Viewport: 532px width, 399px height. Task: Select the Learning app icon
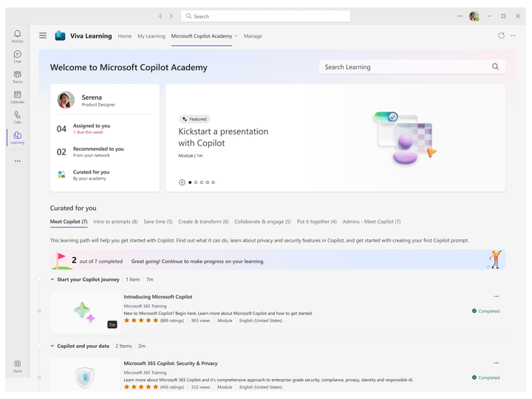[17, 137]
